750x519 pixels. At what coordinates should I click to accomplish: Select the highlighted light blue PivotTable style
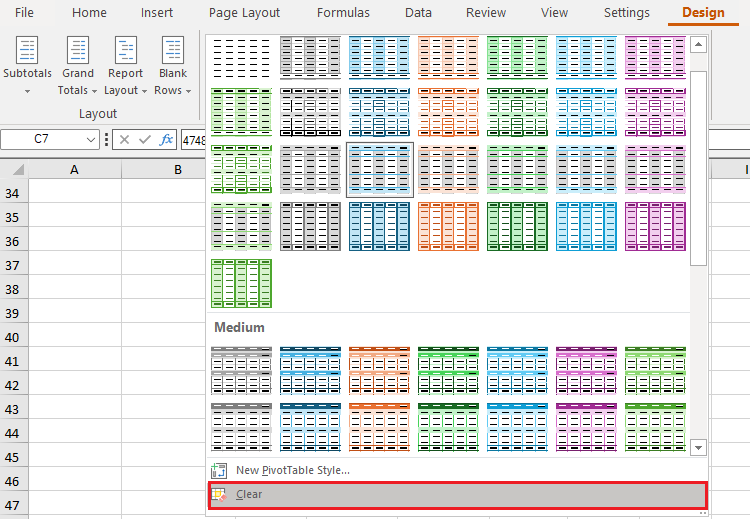click(379, 169)
